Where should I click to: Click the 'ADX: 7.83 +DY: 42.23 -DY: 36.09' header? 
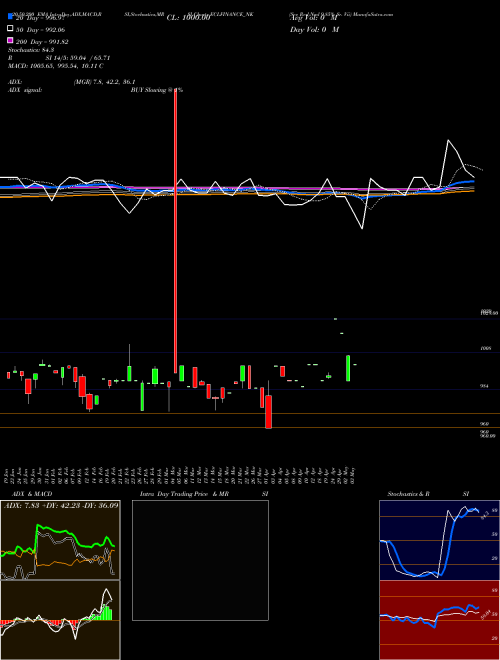(x=61, y=505)
